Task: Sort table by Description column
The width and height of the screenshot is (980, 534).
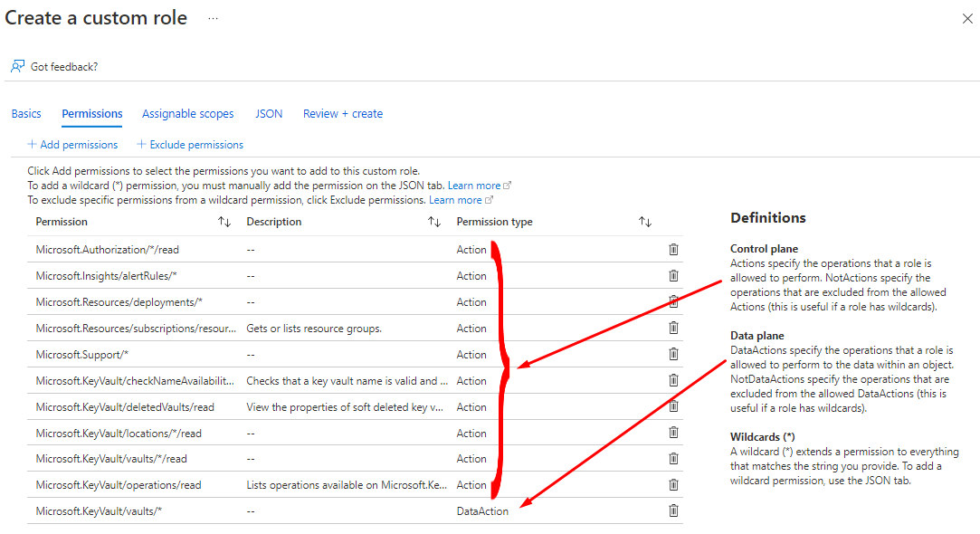Action: [x=434, y=222]
